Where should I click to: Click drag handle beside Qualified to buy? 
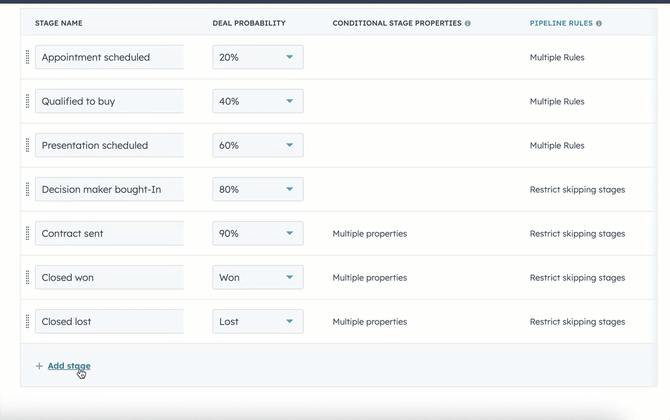point(27,102)
